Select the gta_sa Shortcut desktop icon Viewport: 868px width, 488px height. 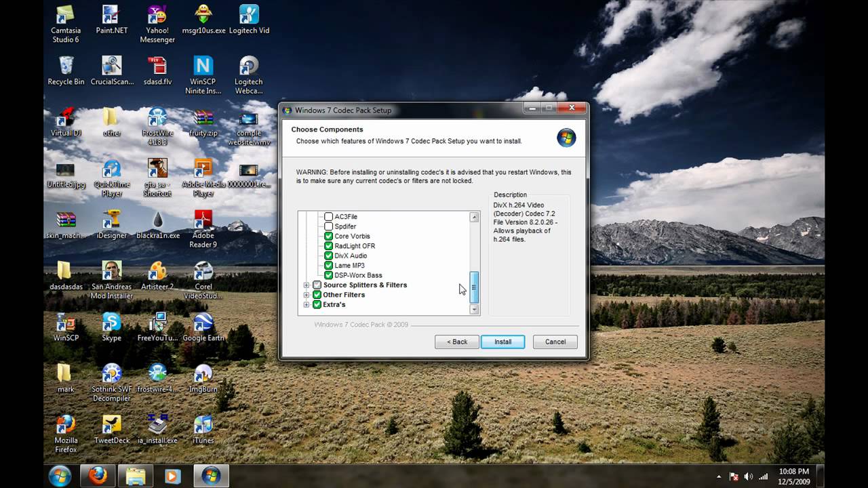coord(157,178)
